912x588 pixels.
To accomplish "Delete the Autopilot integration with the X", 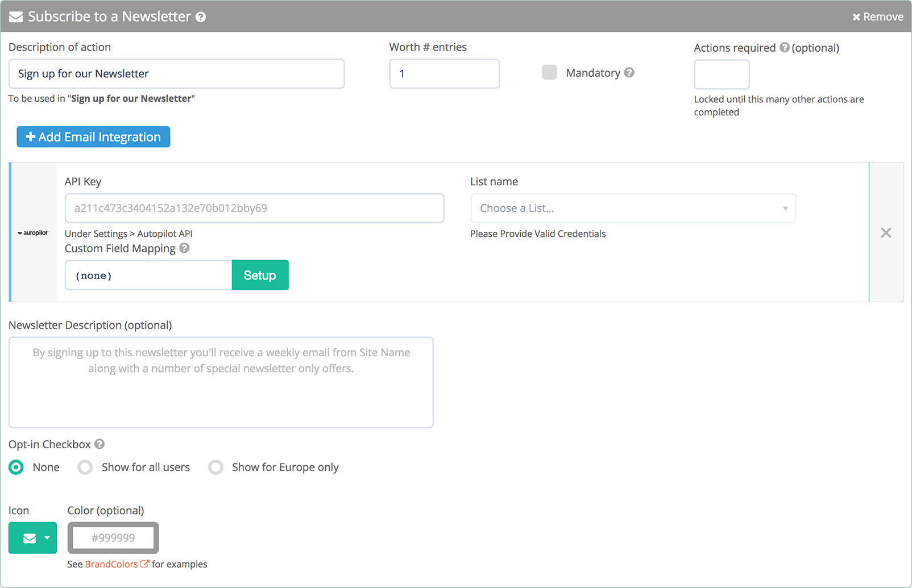I will click(x=886, y=233).
